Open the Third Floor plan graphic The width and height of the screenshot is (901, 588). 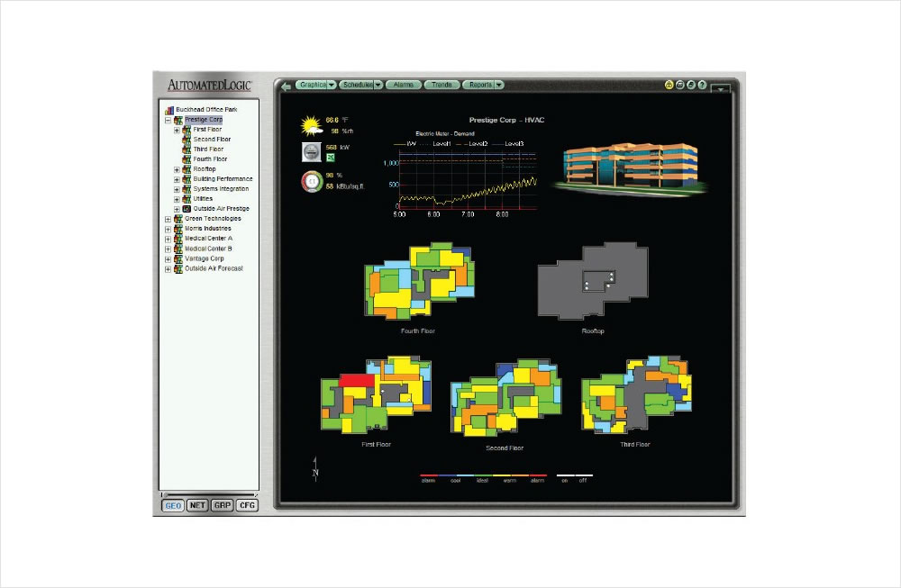(x=637, y=394)
